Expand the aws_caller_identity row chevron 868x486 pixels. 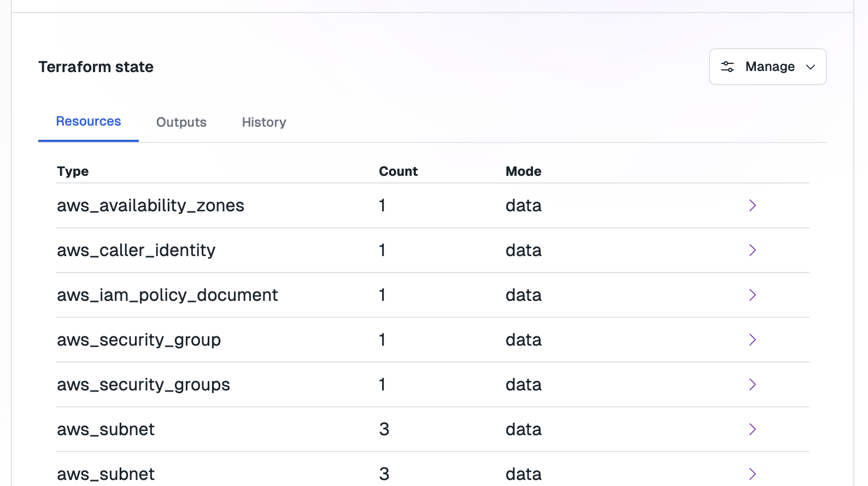pyautogui.click(x=753, y=250)
